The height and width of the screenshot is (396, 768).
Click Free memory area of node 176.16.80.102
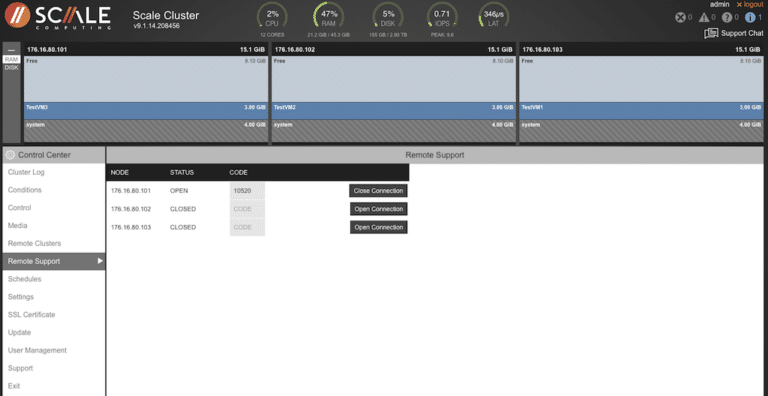(x=394, y=79)
